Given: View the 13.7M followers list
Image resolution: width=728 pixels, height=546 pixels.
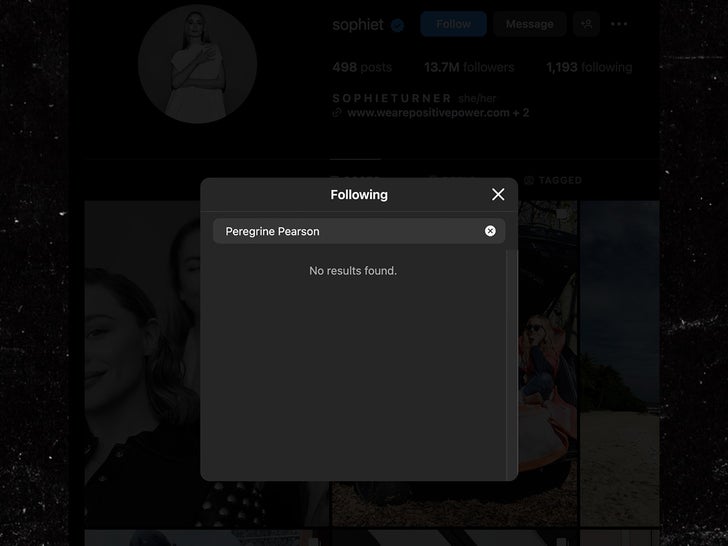Looking at the screenshot, I should (468, 67).
